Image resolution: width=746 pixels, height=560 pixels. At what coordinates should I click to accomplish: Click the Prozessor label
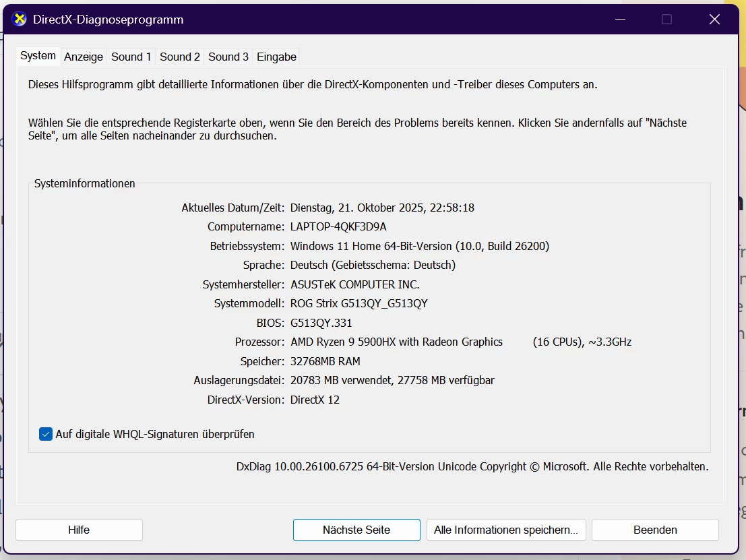[x=259, y=342]
